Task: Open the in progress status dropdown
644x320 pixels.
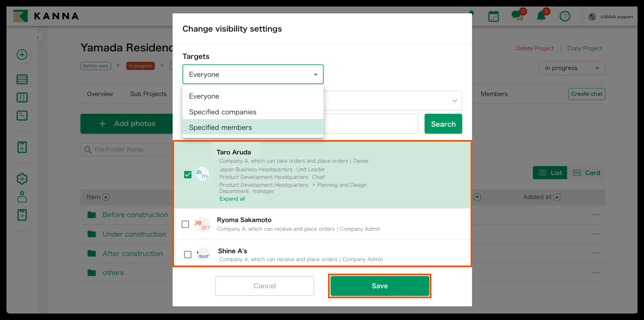Action: [572, 68]
